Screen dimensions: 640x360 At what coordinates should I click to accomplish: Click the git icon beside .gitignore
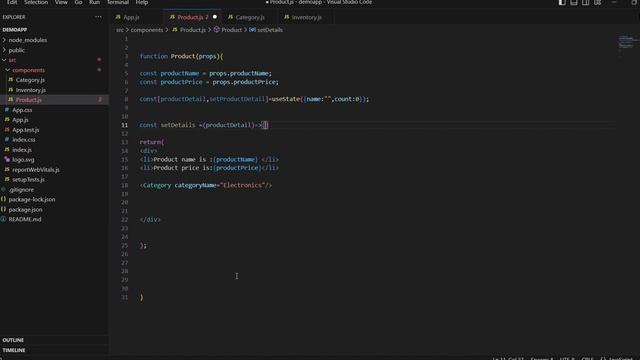tap(3, 189)
